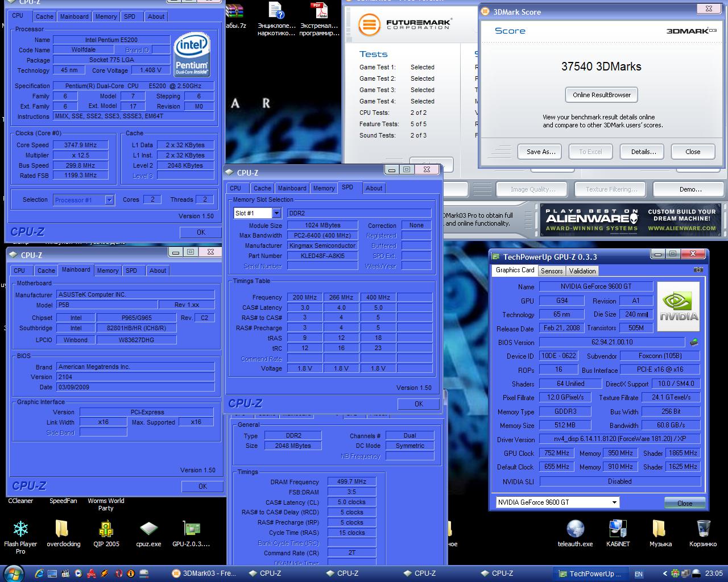Click the Core Speed value 3747.9 MHz
The height and width of the screenshot is (582, 728).
[x=80, y=145]
